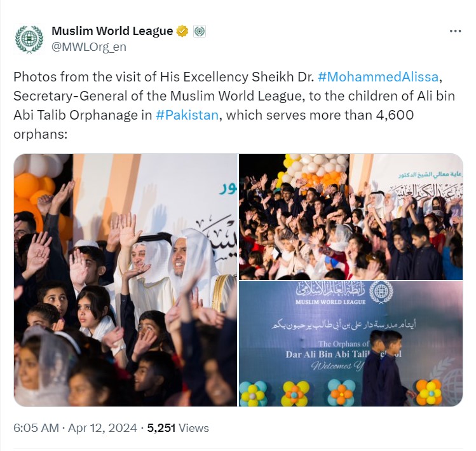This screenshot has height=451, width=476.
Task: Open the top-right photo of waving children
Action: pyautogui.click(x=351, y=217)
